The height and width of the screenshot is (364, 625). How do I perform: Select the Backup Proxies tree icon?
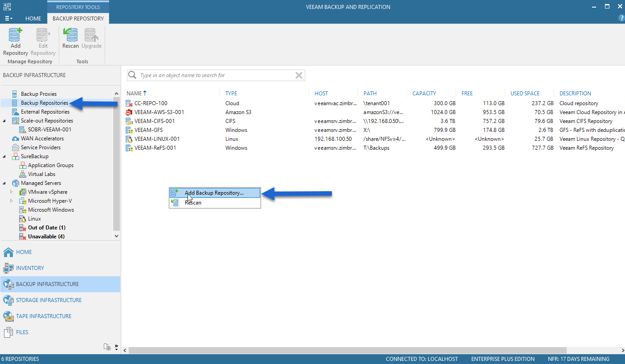click(x=15, y=94)
